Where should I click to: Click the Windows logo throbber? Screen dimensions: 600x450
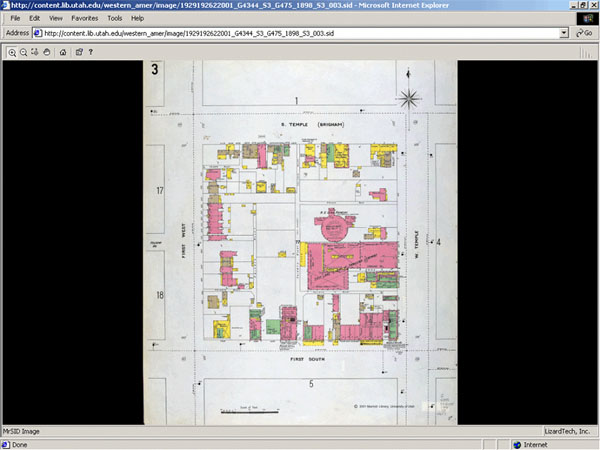[586, 18]
